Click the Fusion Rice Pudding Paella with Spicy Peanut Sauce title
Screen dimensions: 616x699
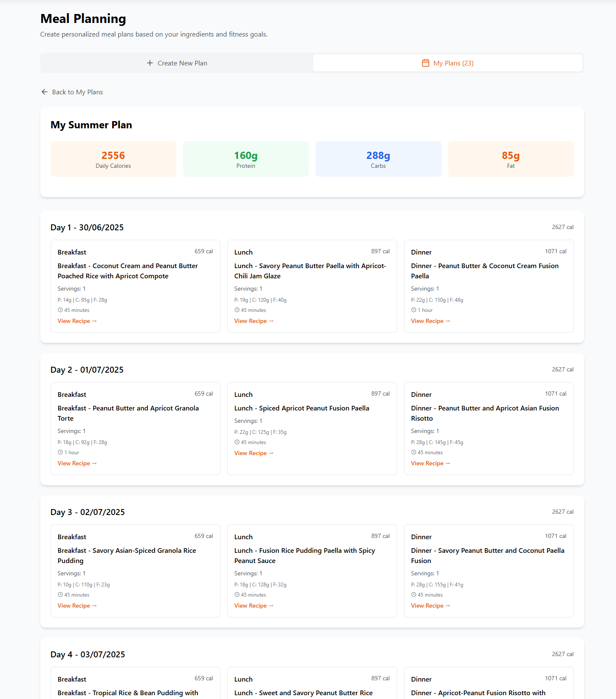[305, 556]
